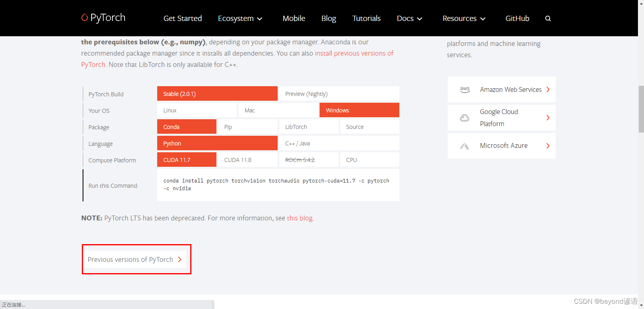Expand the Ecosystem dropdown menu
The image size is (644, 309).
coord(240,19)
